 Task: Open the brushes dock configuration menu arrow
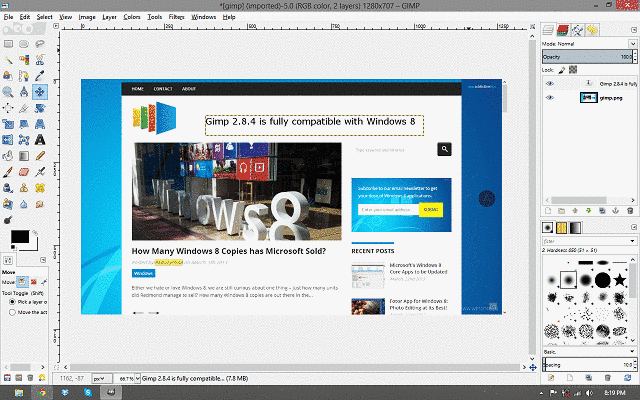pos(633,227)
